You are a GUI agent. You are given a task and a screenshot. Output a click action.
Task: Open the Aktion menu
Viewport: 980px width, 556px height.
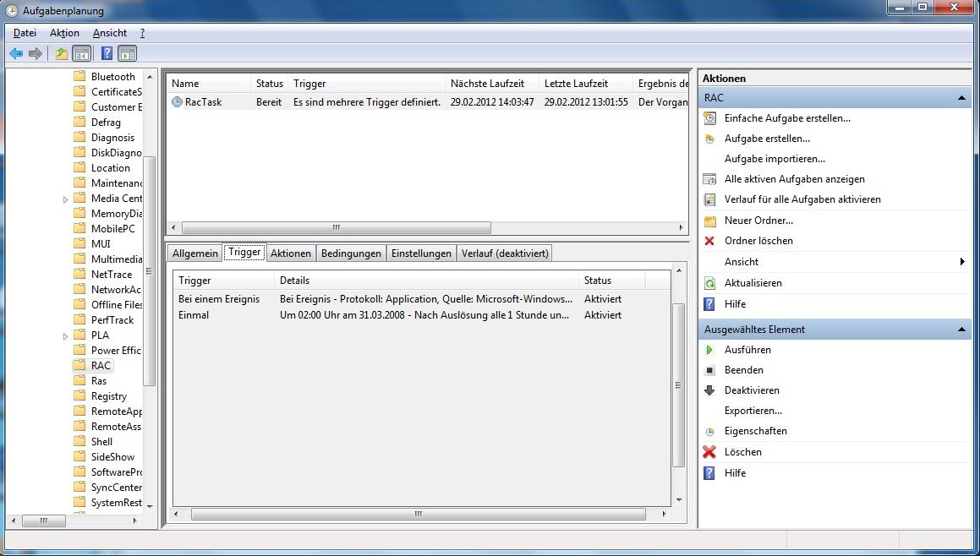pyautogui.click(x=64, y=33)
